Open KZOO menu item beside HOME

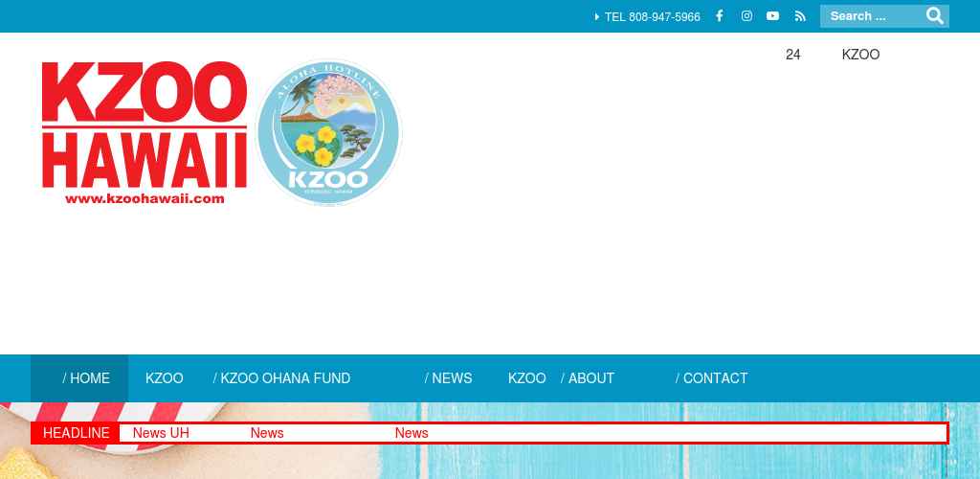coord(165,378)
